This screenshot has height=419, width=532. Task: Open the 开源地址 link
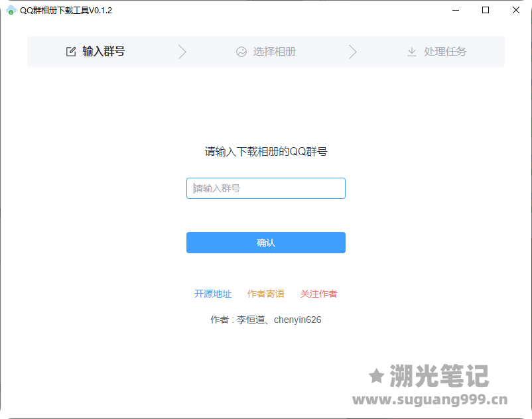[213, 294]
